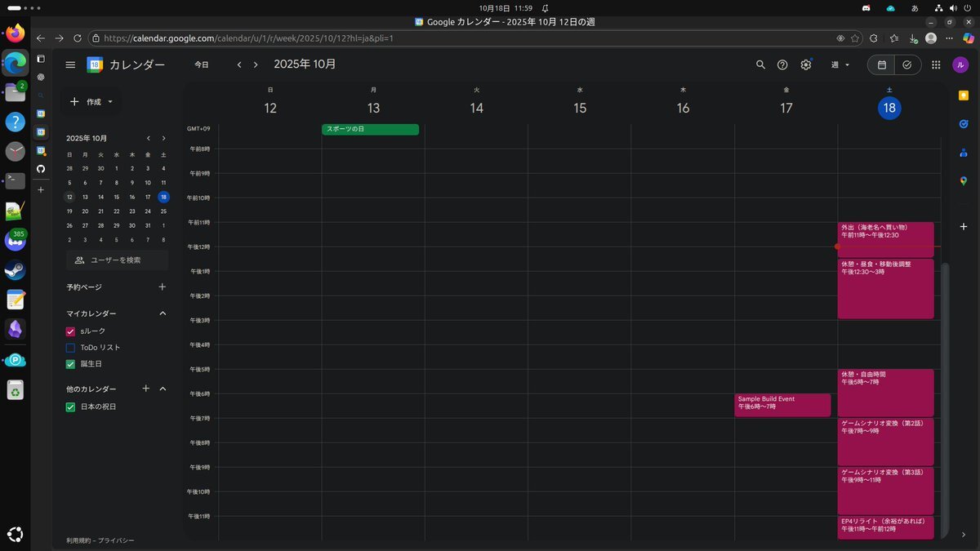This screenshot has height=551, width=980.
Task: Go to next week arrow
Action: [256, 64]
